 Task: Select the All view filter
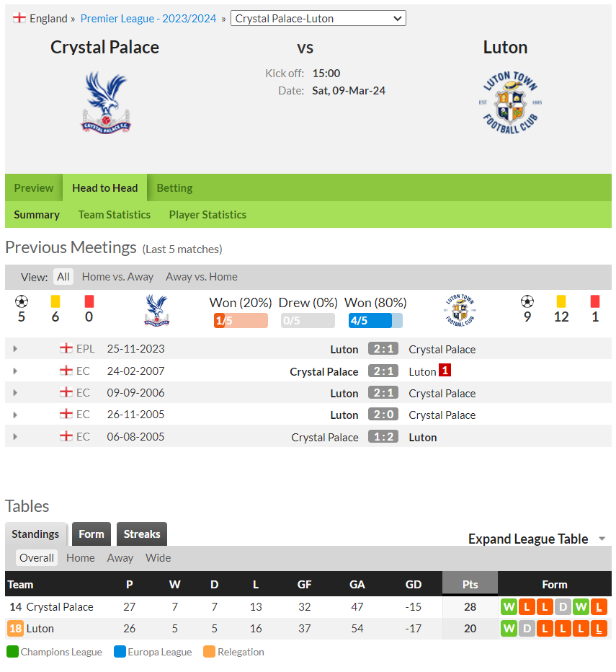coord(63,277)
